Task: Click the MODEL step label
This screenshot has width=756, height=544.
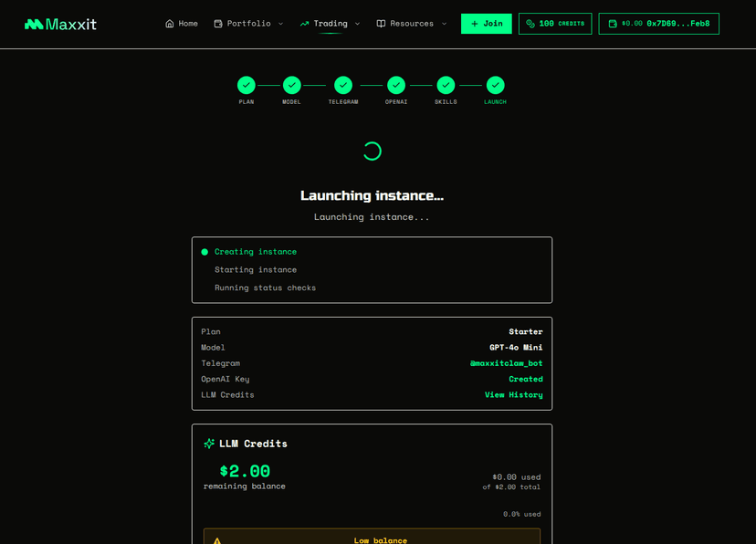Action: click(x=291, y=101)
